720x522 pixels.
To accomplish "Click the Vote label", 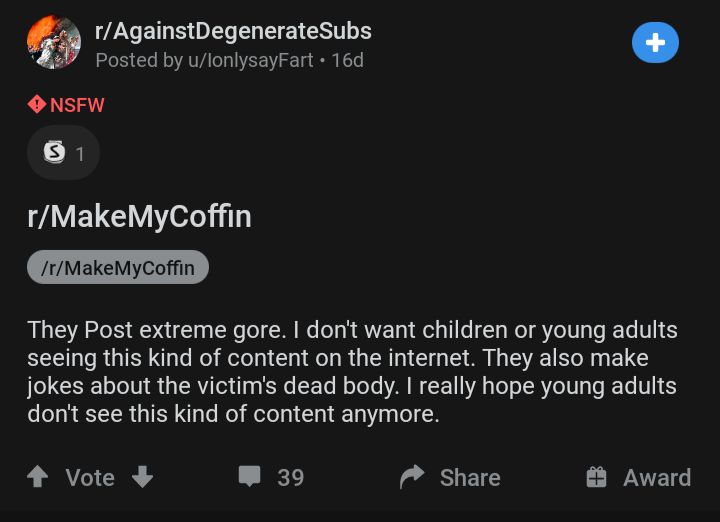I will (90, 478).
